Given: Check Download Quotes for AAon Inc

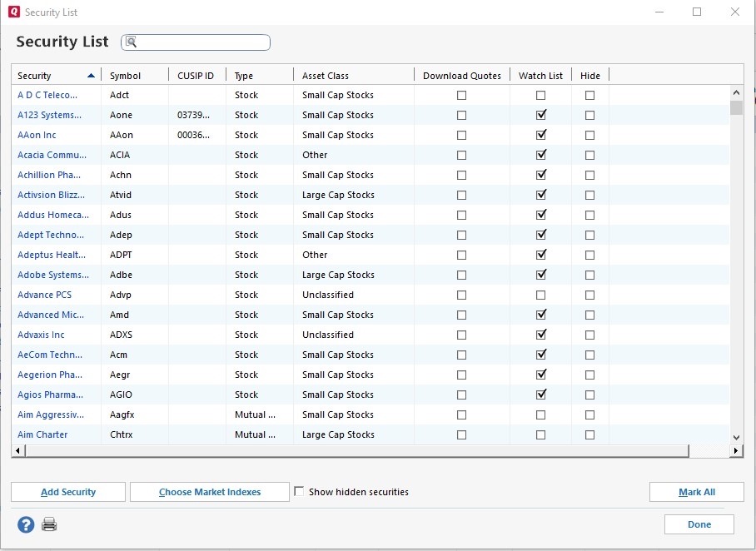Looking at the screenshot, I should [461, 135].
